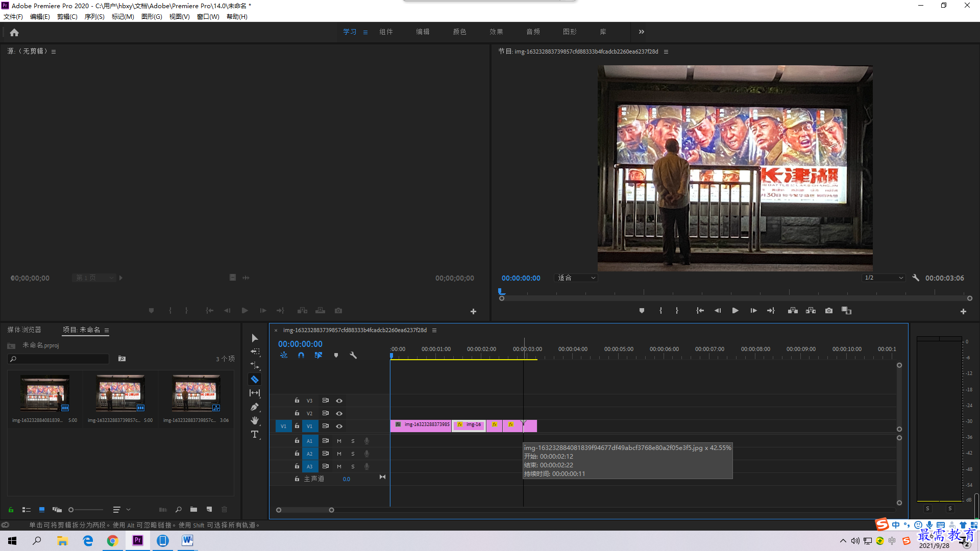Select the Type tool
The width and height of the screenshot is (980, 551).
pyautogui.click(x=255, y=434)
